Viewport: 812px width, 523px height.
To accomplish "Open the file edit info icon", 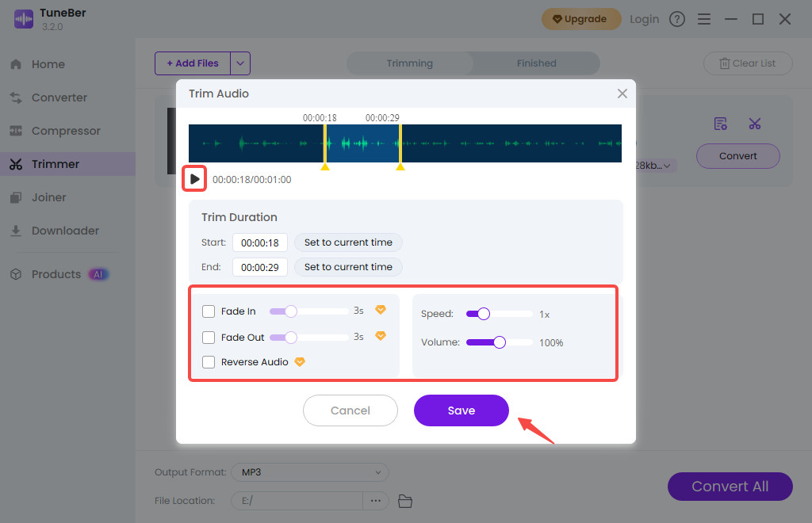I will coord(720,124).
